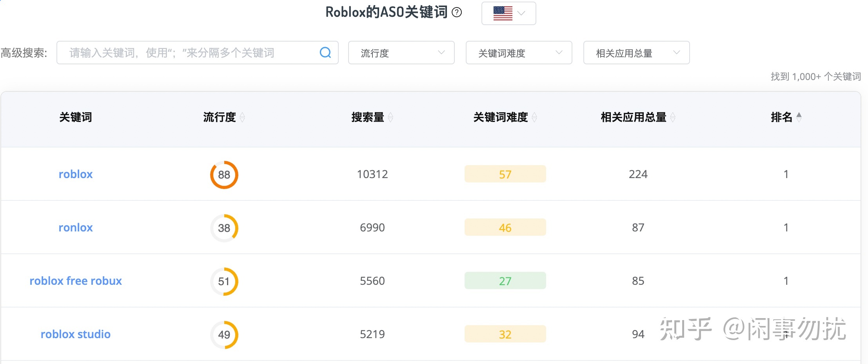The width and height of the screenshot is (868, 364).
Task: Click the search volume value 6990
Action: 372,227
